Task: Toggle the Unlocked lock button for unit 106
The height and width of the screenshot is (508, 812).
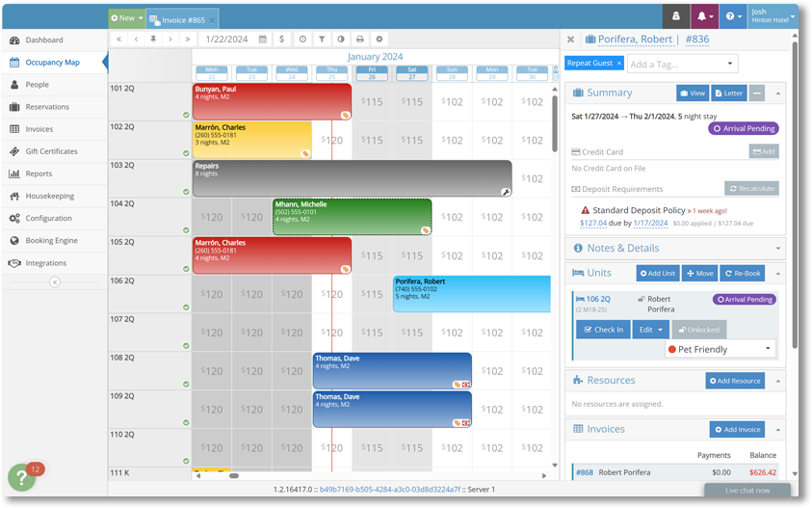Action: pyautogui.click(x=699, y=330)
